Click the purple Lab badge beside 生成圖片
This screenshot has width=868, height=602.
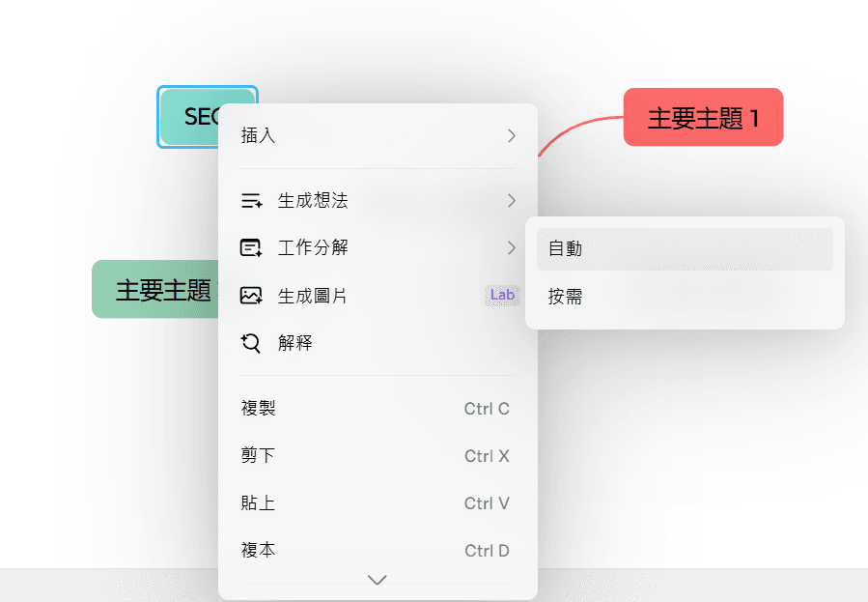(x=501, y=295)
